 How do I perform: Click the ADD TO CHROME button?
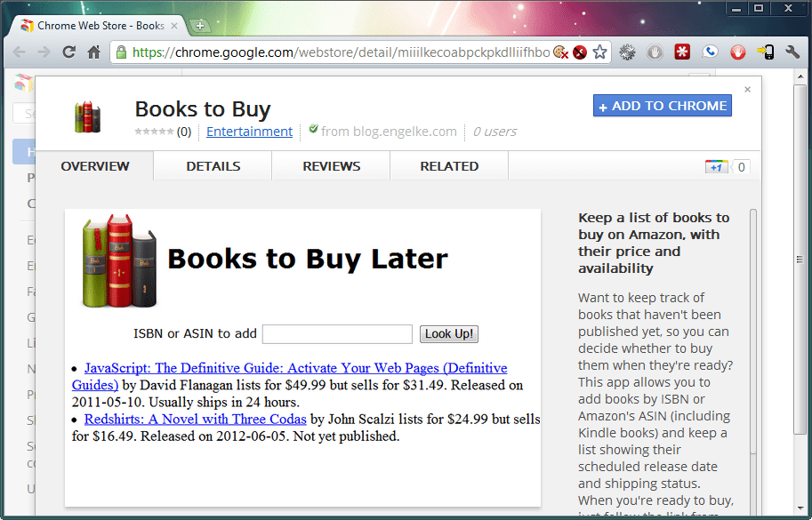pos(662,105)
